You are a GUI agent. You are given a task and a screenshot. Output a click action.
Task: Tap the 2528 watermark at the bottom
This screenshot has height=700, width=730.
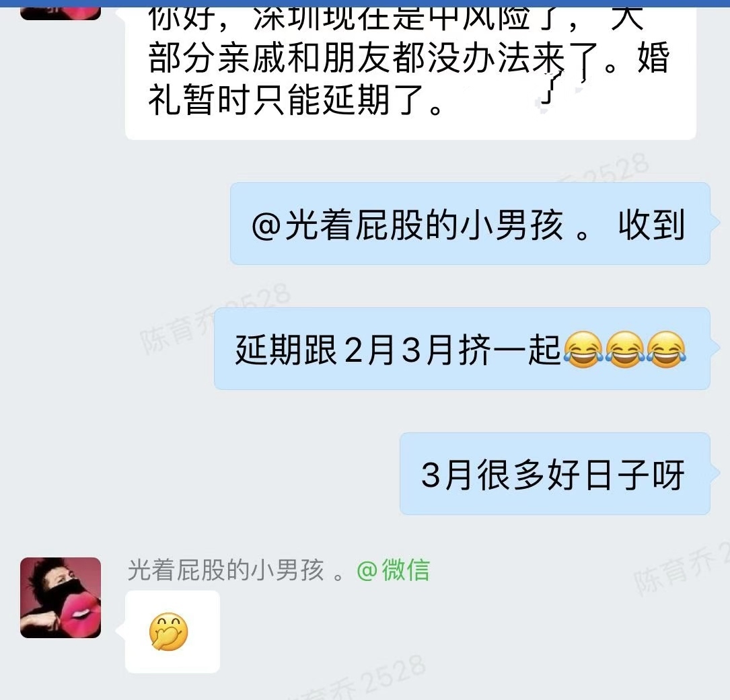click(394, 677)
